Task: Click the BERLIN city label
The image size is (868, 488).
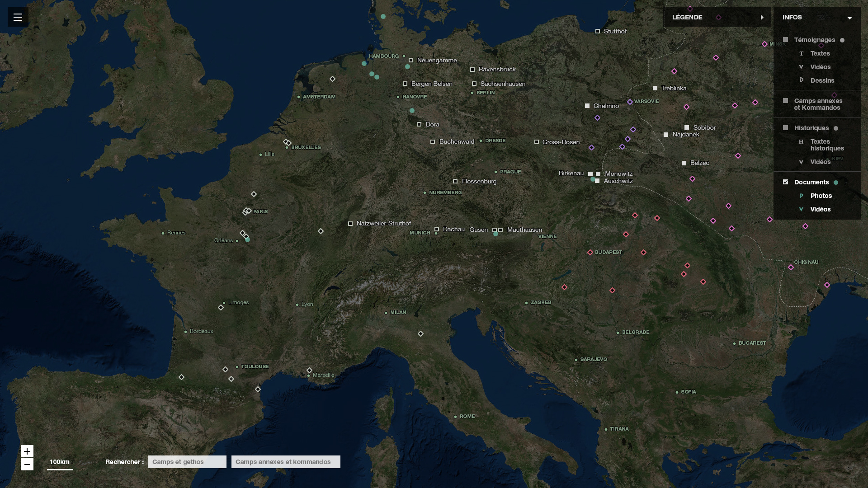Action: coord(486,93)
